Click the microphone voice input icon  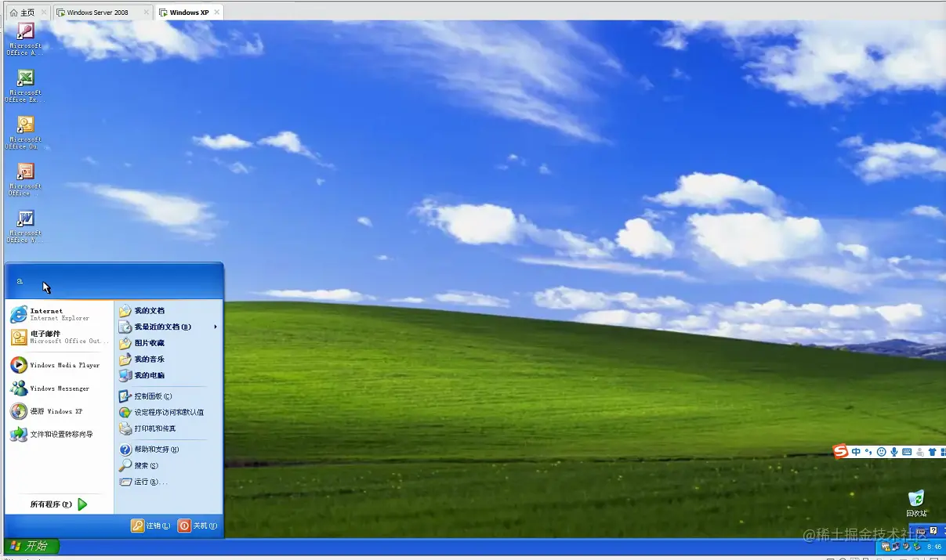894,452
